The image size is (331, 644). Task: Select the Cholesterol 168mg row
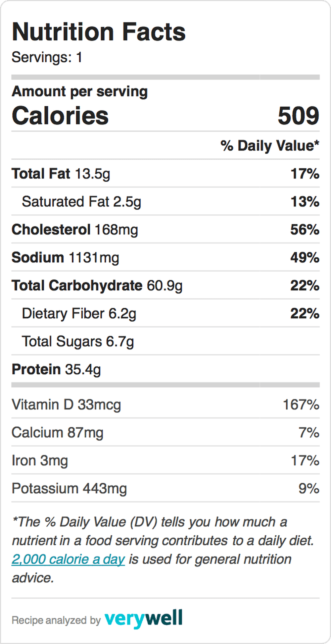coord(165,229)
